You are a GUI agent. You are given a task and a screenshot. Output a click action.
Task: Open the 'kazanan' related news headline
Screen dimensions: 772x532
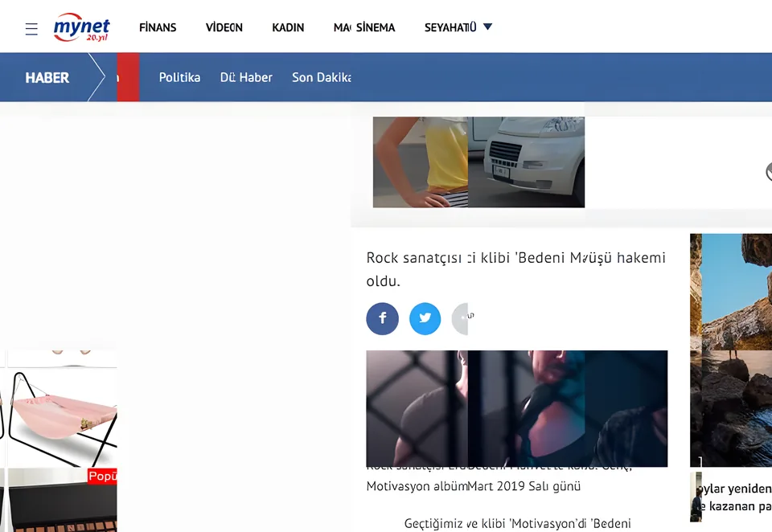pos(737,497)
